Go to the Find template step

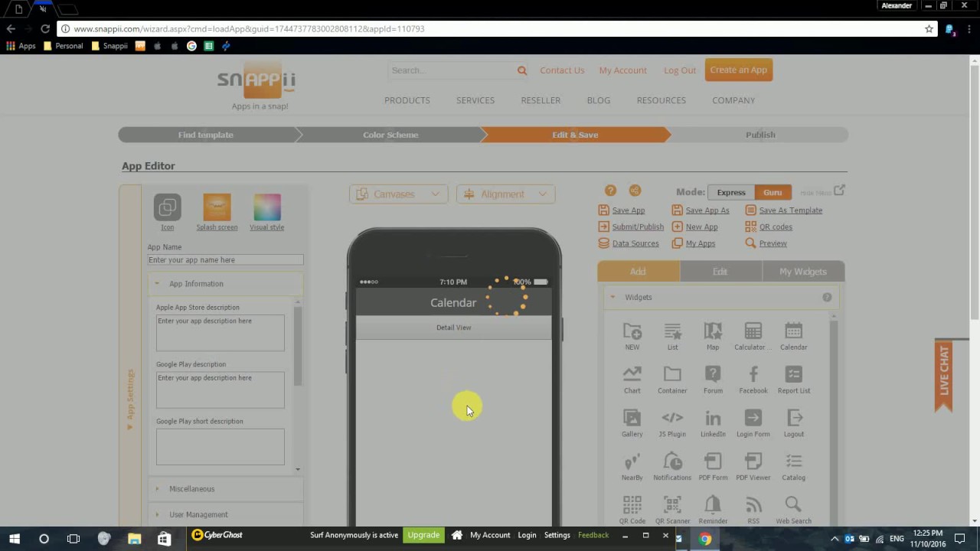pyautogui.click(x=206, y=135)
